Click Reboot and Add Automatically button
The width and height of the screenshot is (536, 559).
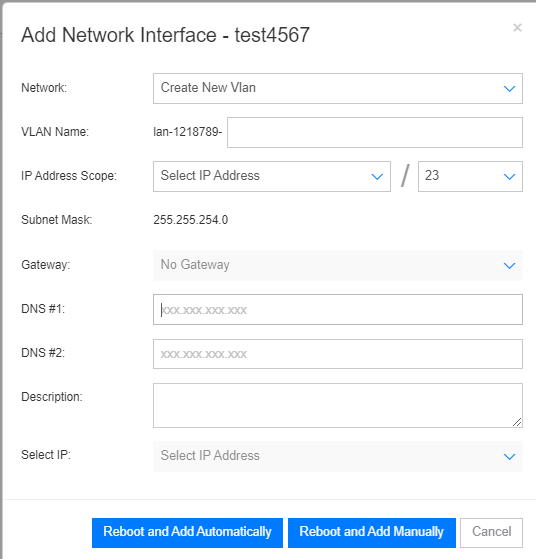coord(187,533)
